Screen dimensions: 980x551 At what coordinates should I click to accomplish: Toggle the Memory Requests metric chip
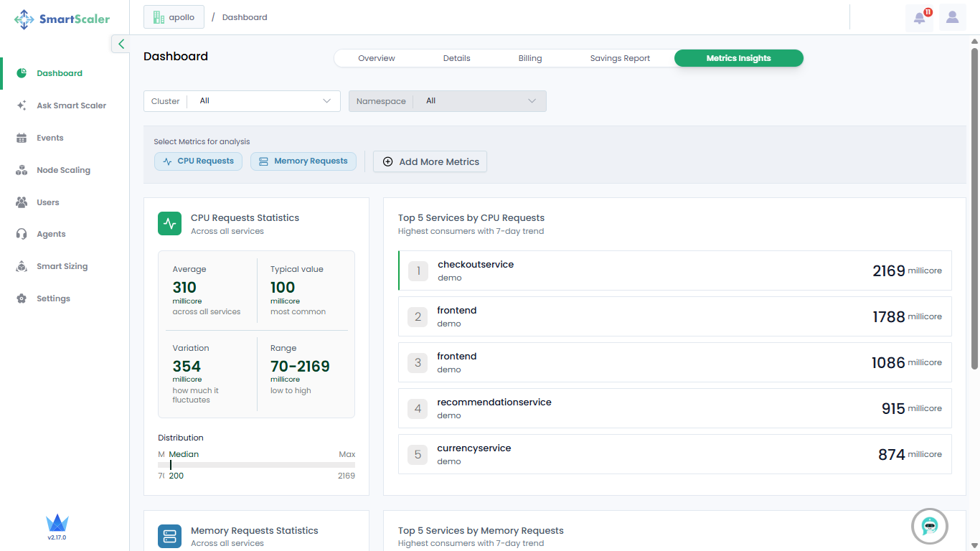pos(303,161)
